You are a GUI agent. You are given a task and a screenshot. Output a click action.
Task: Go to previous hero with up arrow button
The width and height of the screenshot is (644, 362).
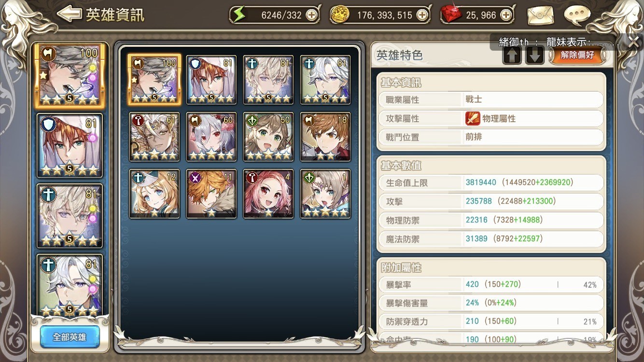(512, 55)
